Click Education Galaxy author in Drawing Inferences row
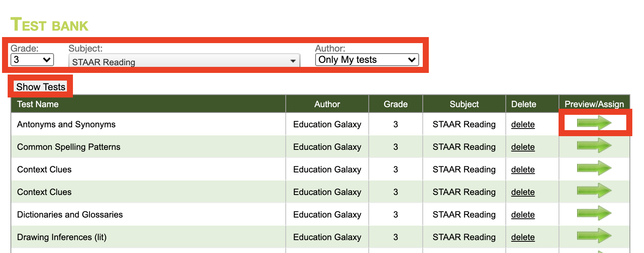Viewport: 644px width, 253px height. 327,237
